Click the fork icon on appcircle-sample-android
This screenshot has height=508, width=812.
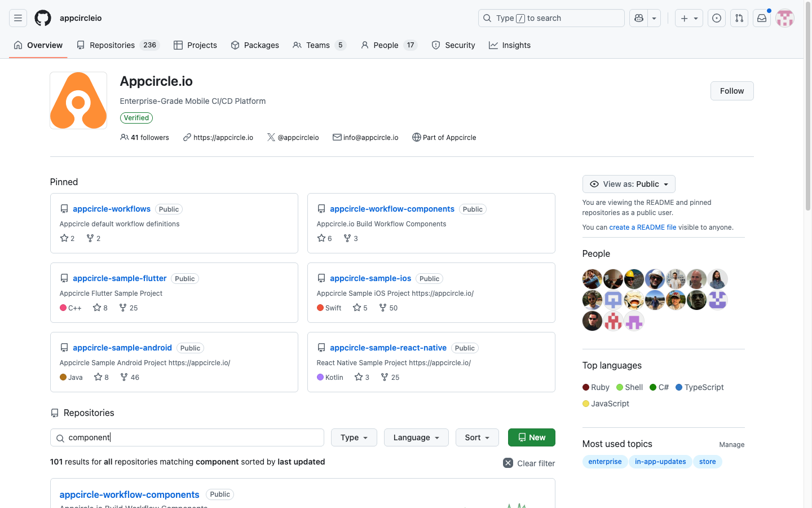point(124,377)
